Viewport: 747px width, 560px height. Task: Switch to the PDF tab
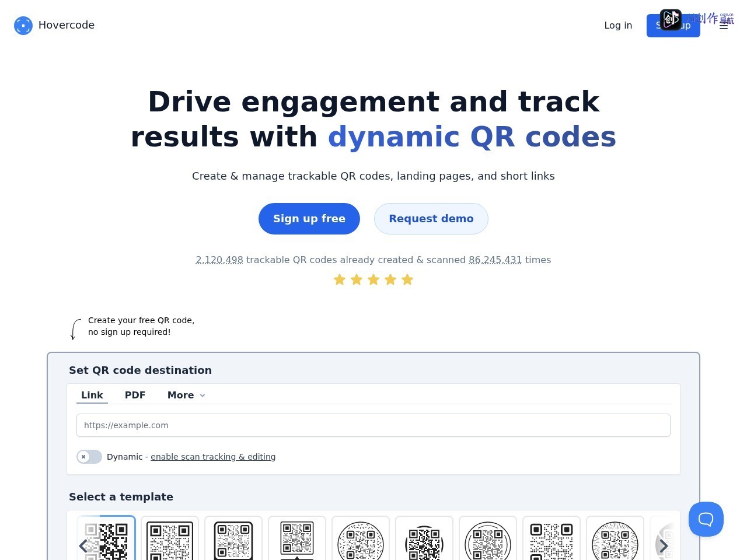tap(135, 395)
